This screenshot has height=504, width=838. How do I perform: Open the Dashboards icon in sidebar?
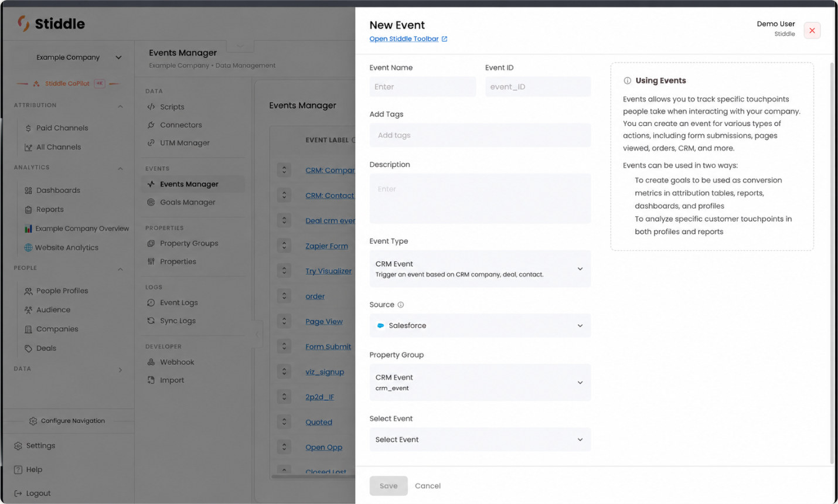pyautogui.click(x=28, y=190)
